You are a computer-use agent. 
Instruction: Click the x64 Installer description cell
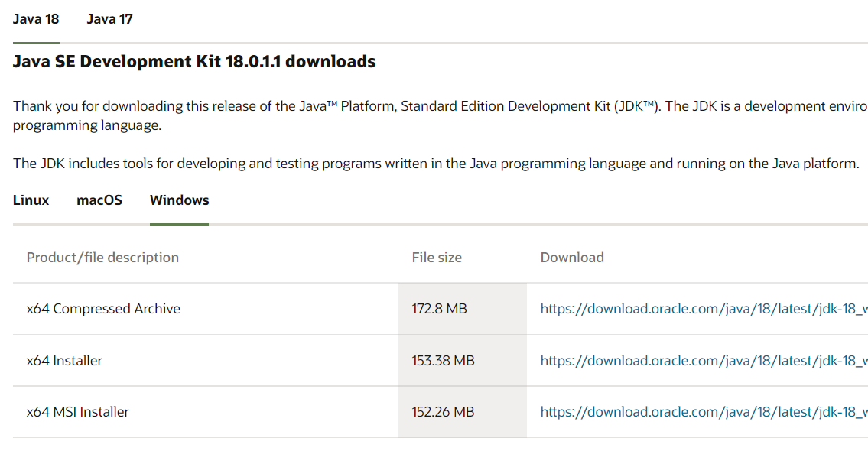click(x=64, y=360)
